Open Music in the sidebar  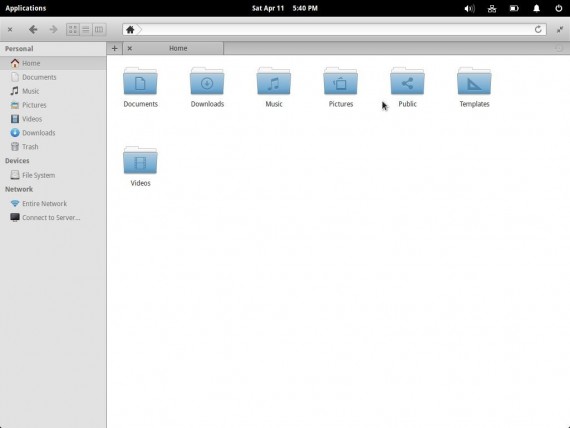coord(53,91)
